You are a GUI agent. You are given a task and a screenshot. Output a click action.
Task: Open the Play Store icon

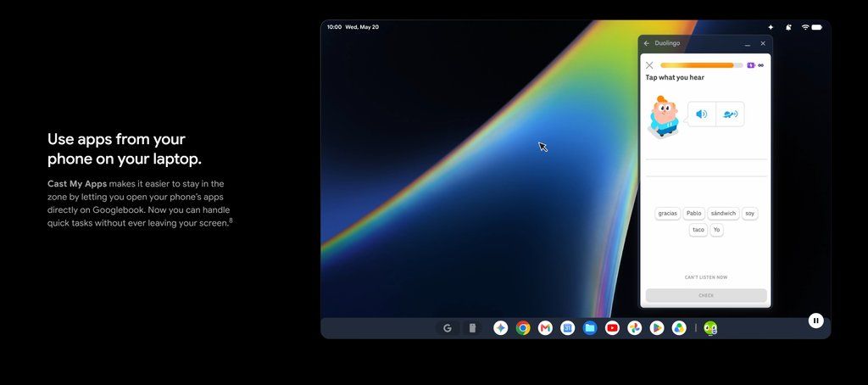point(657,328)
